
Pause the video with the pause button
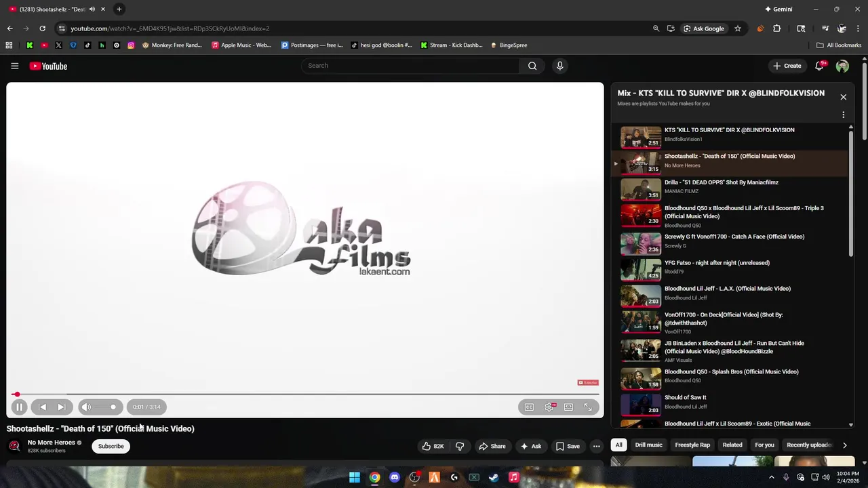[19, 407]
